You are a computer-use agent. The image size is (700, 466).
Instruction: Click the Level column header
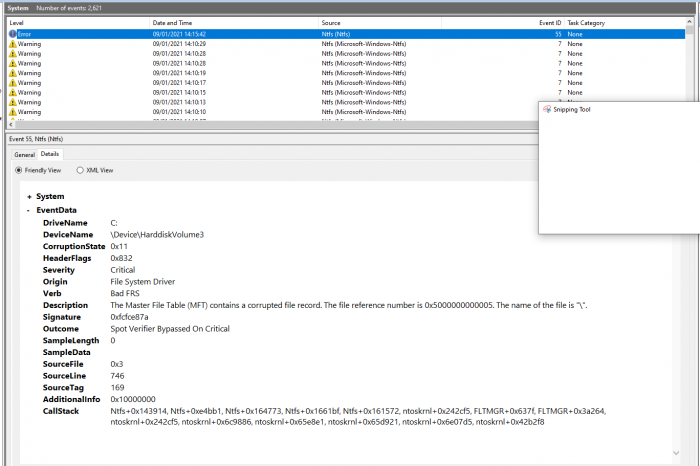pos(16,22)
